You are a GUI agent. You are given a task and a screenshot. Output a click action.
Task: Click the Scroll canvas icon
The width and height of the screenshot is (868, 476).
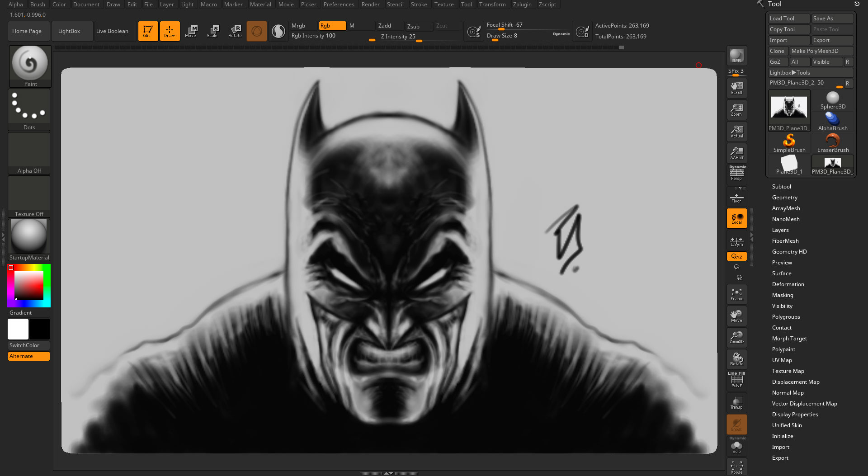[736, 88]
